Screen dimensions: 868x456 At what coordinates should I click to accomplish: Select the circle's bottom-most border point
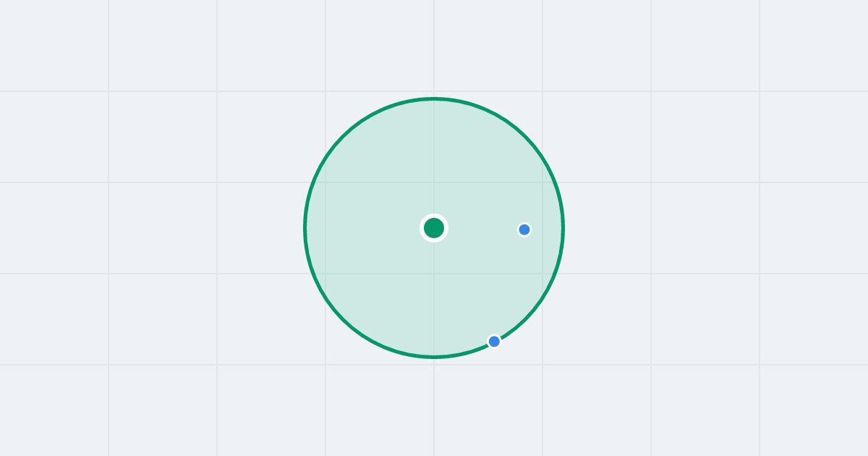[x=434, y=356]
